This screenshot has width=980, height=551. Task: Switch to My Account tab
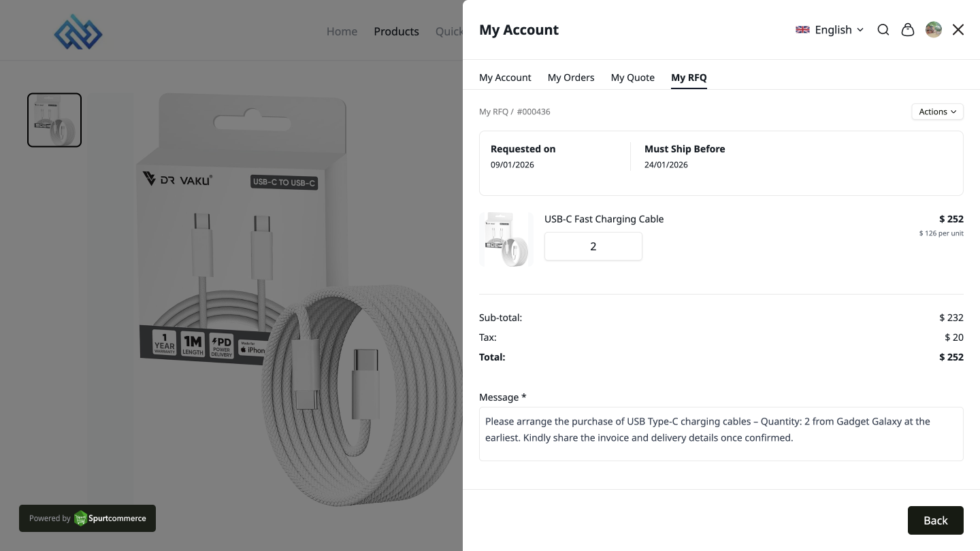(505, 78)
